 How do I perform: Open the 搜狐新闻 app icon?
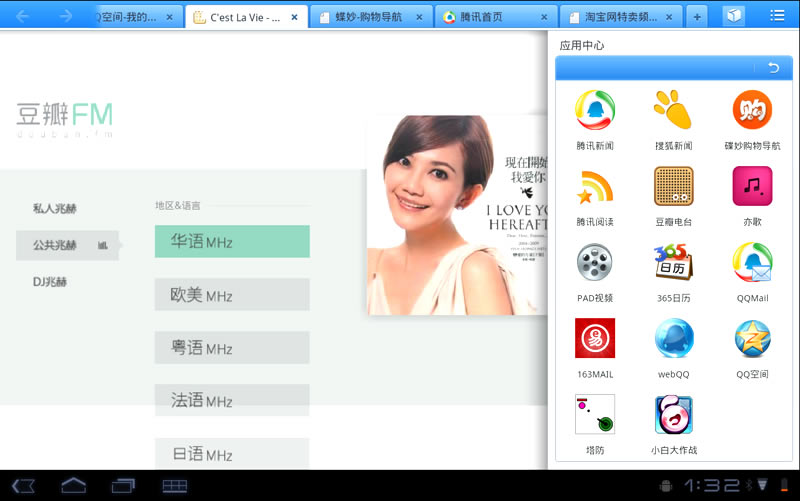point(673,110)
